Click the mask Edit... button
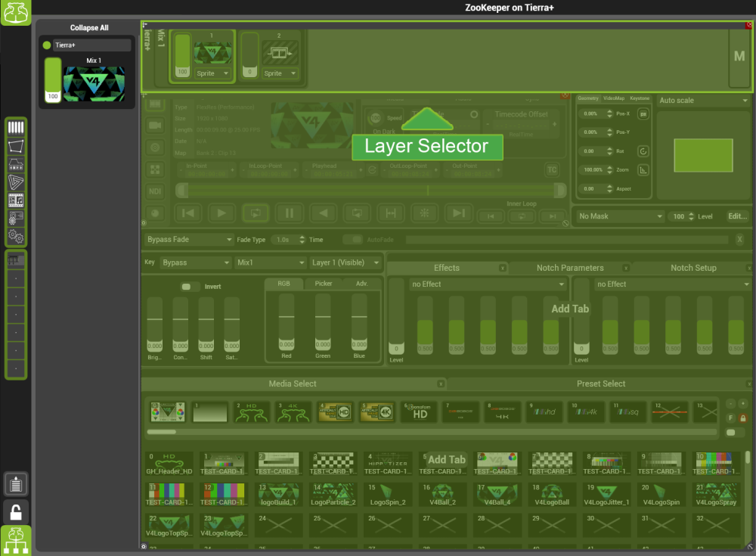756x556 pixels. tap(738, 216)
